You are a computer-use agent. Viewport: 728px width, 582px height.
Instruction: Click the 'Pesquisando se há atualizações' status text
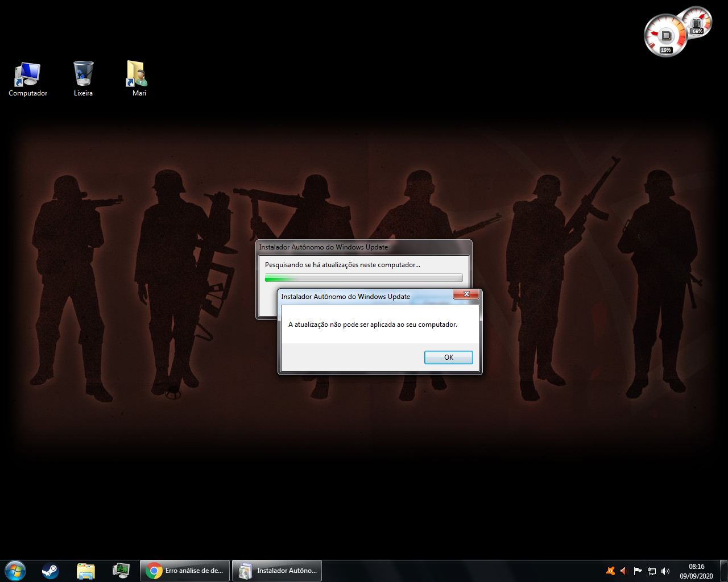pyautogui.click(x=342, y=265)
